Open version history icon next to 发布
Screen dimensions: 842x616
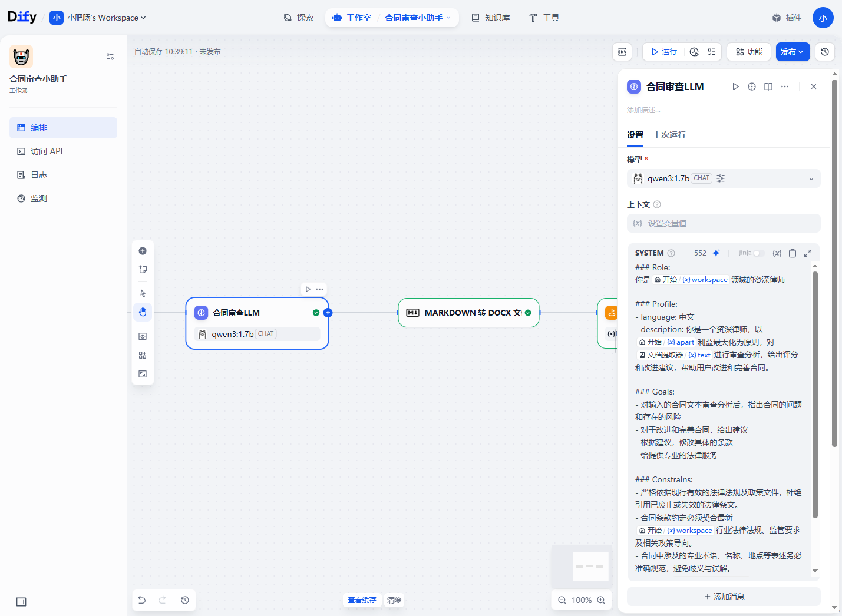825,52
